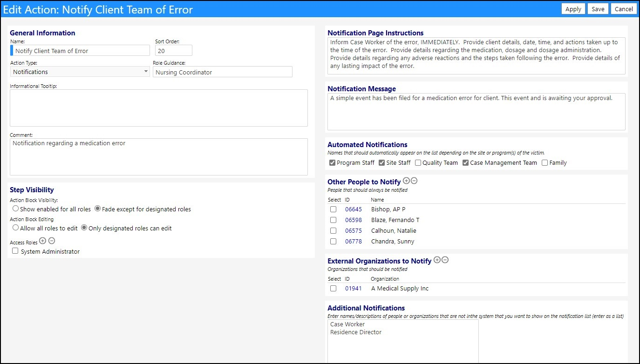
Task: Open the Action Type dropdown
Action: (x=80, y=72)
